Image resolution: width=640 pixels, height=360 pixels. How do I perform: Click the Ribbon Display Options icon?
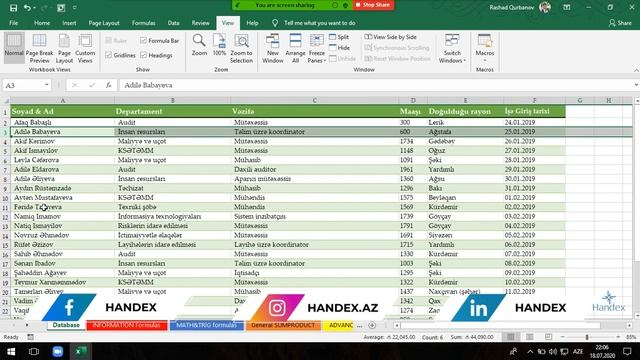coord(567,7)
